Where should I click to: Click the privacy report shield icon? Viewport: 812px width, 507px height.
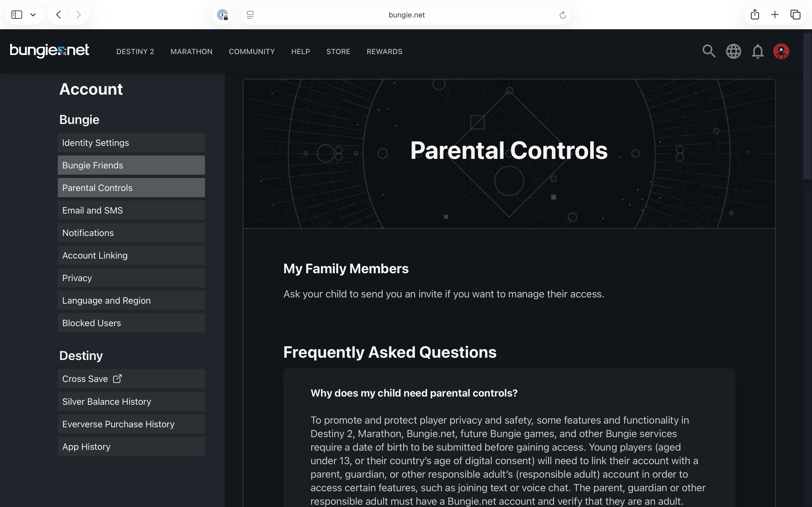coord(222,15)
